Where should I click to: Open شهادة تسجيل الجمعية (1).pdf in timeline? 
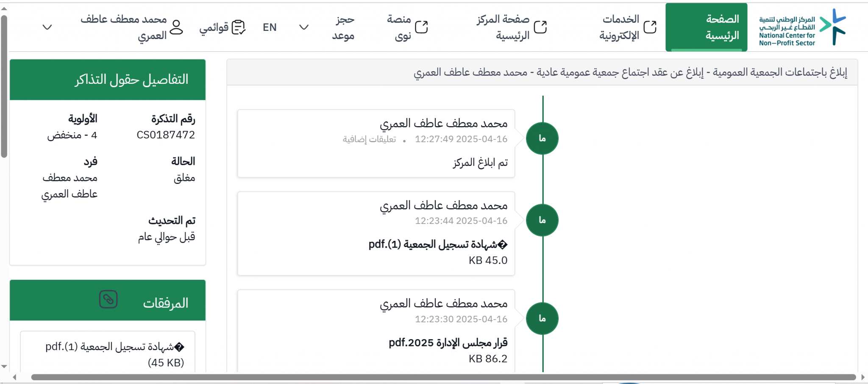click(x=438, y=244)
